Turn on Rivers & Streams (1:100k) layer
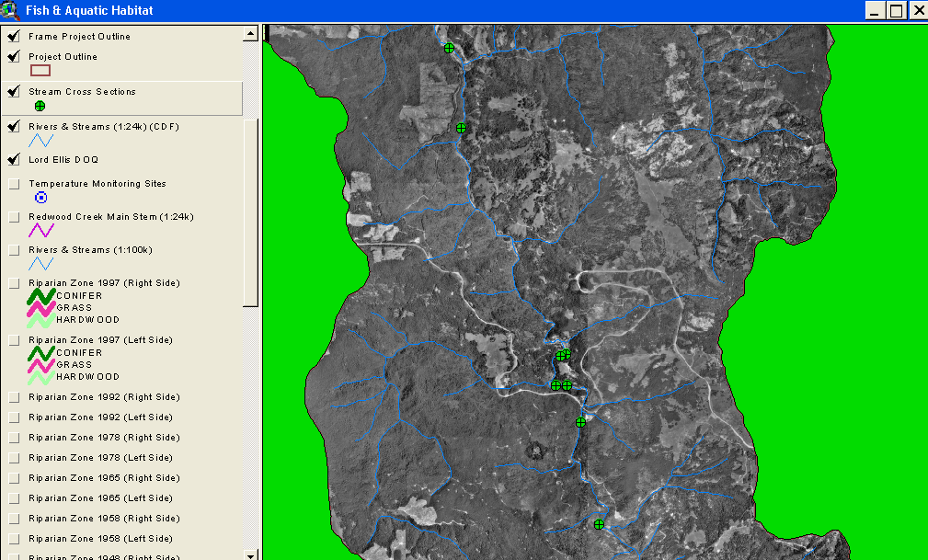 pos(14,250)
